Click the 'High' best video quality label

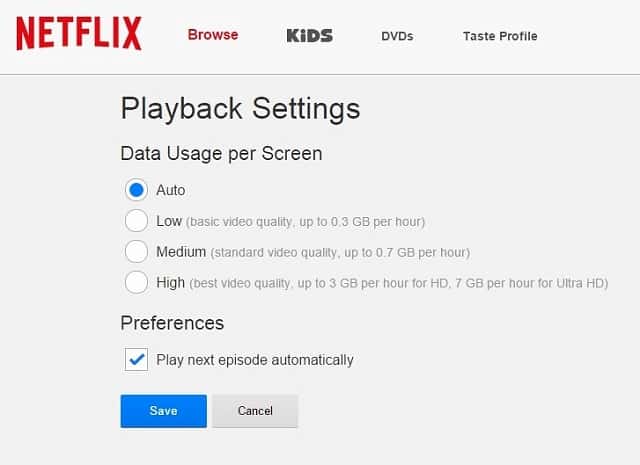[171, 283]
